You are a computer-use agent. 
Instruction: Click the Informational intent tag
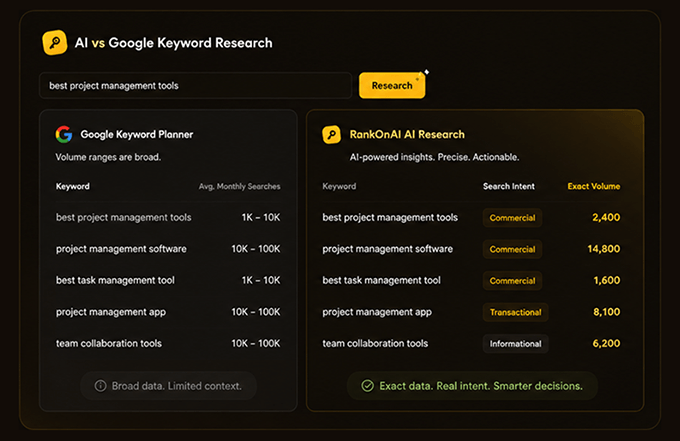516,344
